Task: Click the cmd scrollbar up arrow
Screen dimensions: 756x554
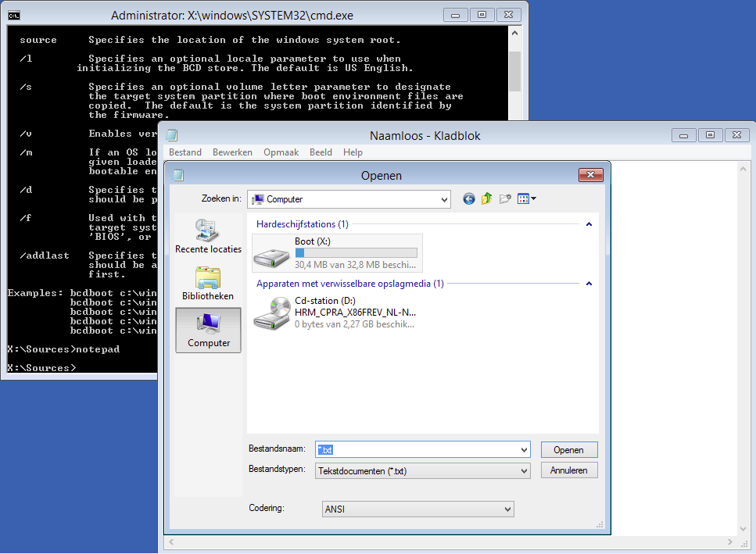Action: tap(515, 34)
